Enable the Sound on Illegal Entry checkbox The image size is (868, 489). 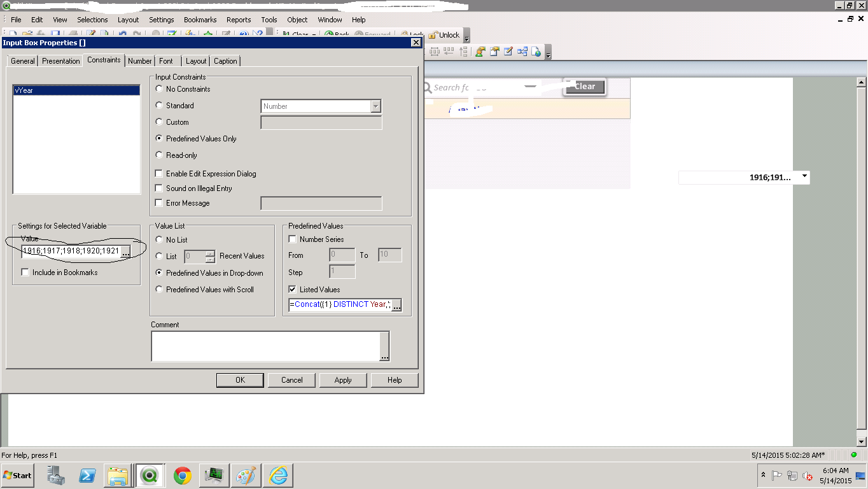point(159,188)
